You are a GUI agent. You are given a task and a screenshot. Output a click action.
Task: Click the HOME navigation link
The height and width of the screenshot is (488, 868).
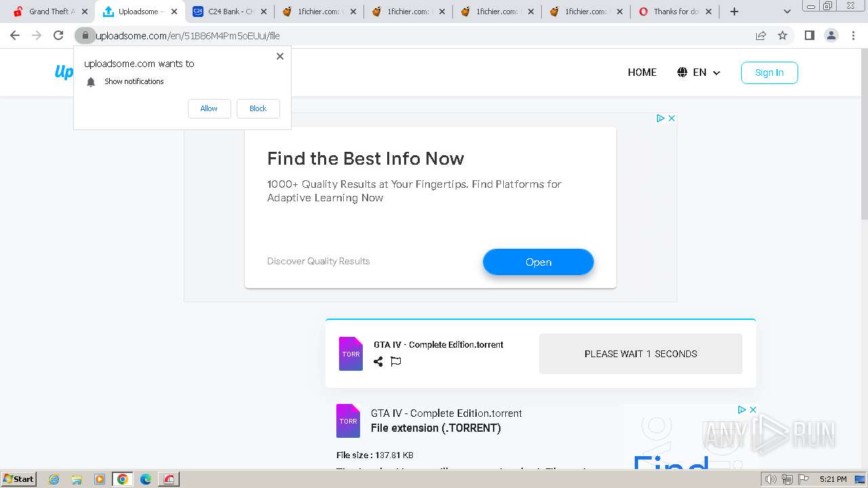tap(642, 73)
